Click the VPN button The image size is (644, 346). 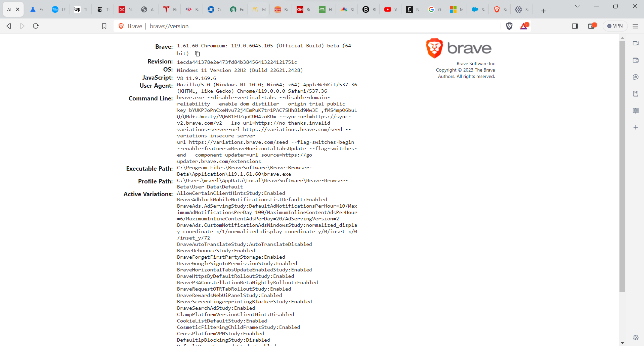click(615, 26)
